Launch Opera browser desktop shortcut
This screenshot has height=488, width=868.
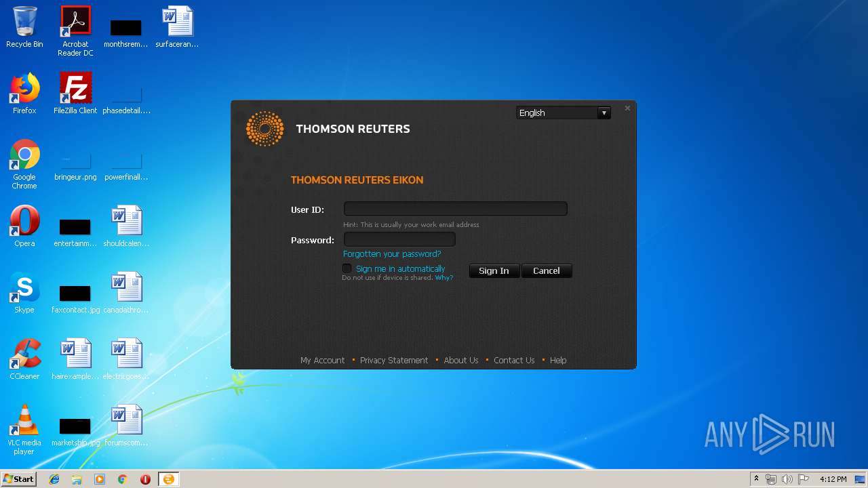[24, 226]
